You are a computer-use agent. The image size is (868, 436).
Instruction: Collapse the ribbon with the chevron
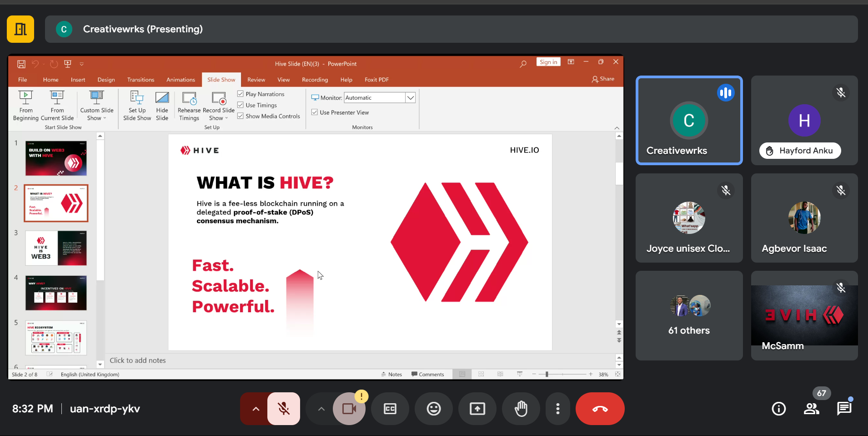coord(617,128)
